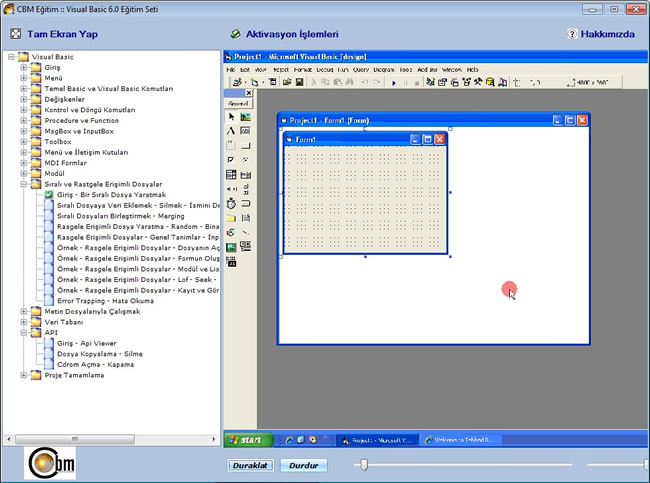The width and height of the screenshot is (650, 483).
Task: Select the Label tool in toolbox
Action: pyautogui.click(x=232, y=131)
